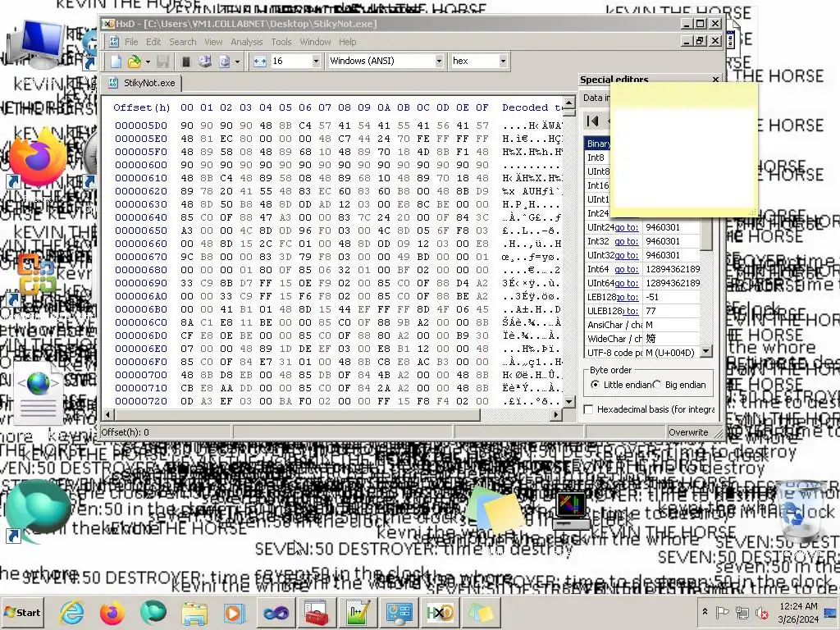This screenshot has height=630, width=840.
Task: Open the Edit menu
Action: (x=153, y=42)
